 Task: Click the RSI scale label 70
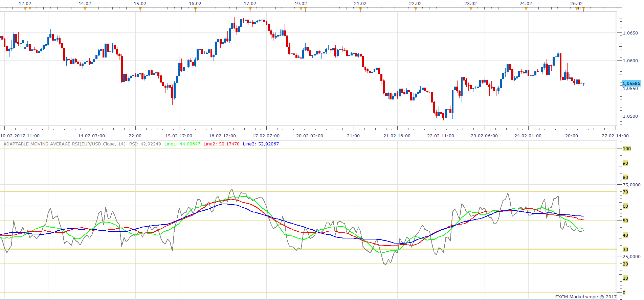625,192
